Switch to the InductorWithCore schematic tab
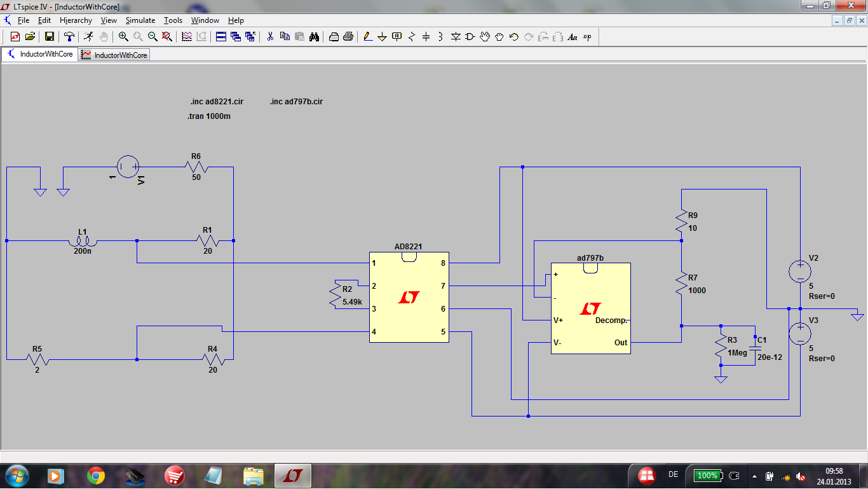This screenshot has width=868, height=489. 39,55
